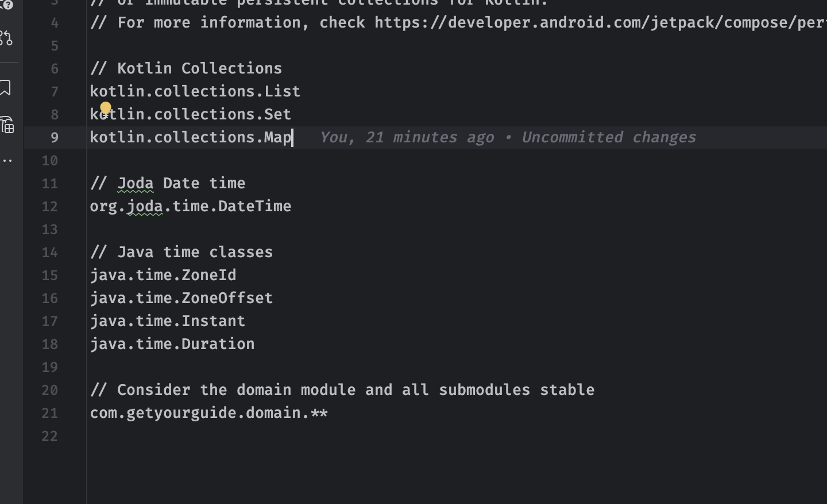Click the java.time.ZoneOffset entry

click(x=181, y=298)
